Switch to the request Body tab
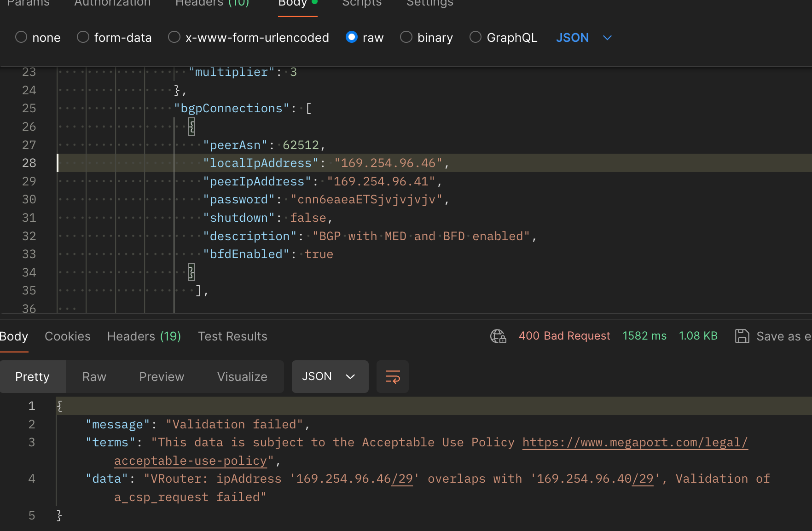The image size is (812, 531). pyautogui.click(x=298, y=3)
